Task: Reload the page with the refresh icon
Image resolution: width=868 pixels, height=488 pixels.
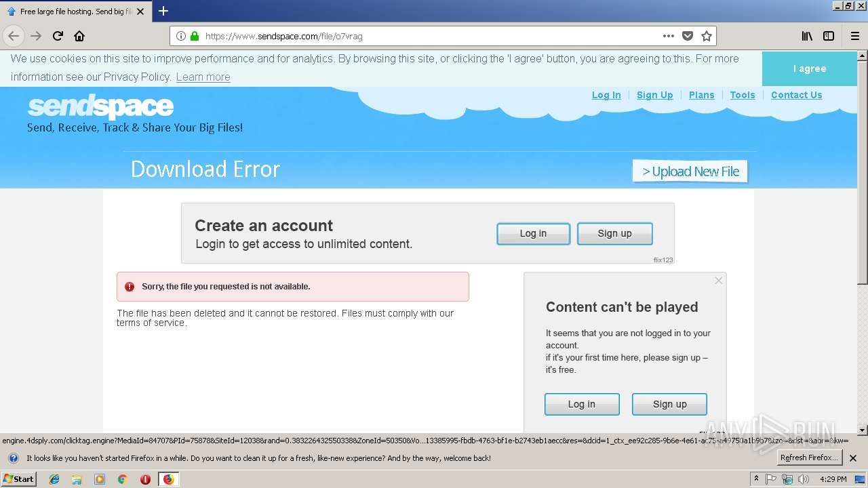Action: (58, 36)
